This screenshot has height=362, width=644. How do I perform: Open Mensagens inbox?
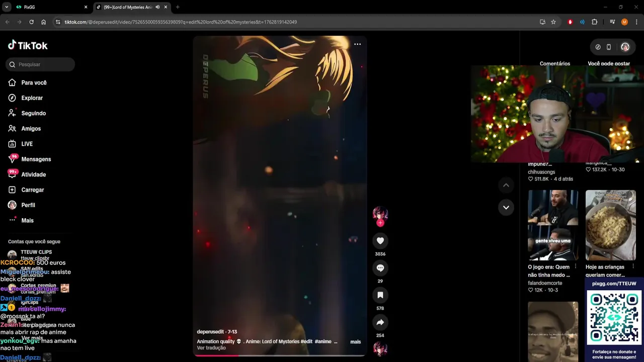(36, 159)
